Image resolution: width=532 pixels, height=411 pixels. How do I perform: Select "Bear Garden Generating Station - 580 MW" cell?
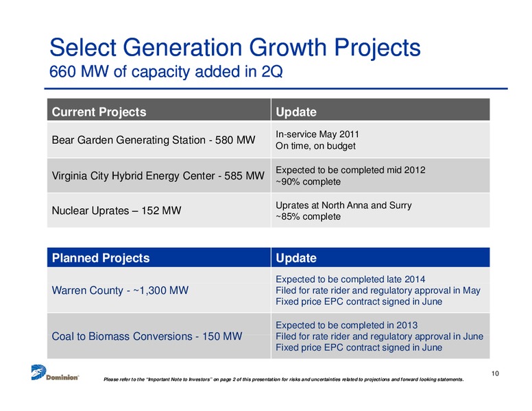pyautogui.click(x=159, y=140)
